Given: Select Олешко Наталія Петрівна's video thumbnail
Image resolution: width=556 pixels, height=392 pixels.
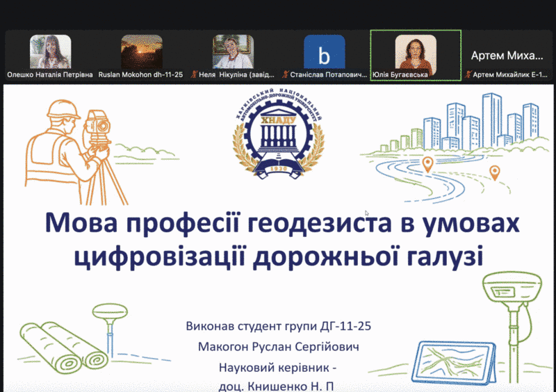Looking at the screenshot, I should (x=50, y=52).
